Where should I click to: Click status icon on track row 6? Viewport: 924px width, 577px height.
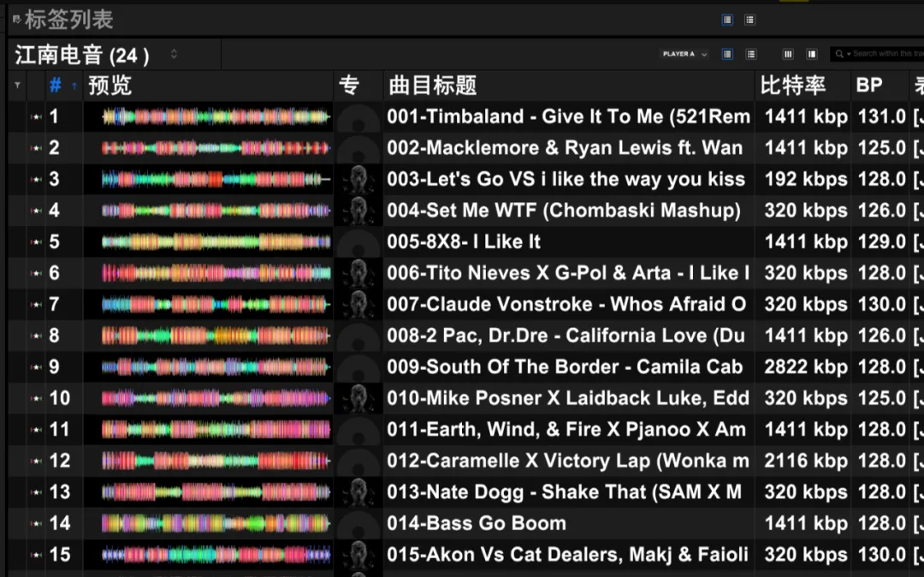(x=36, y=273)
